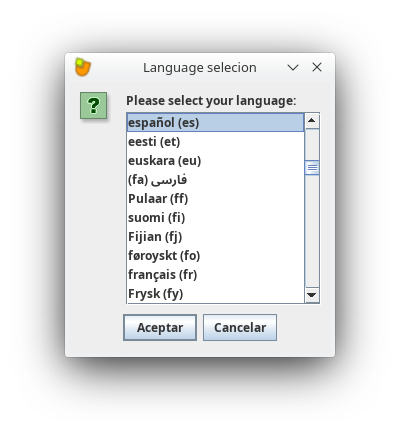400x434 pixels.
Task: Click scrollbar track below the thumb
Action: (312, 231)
